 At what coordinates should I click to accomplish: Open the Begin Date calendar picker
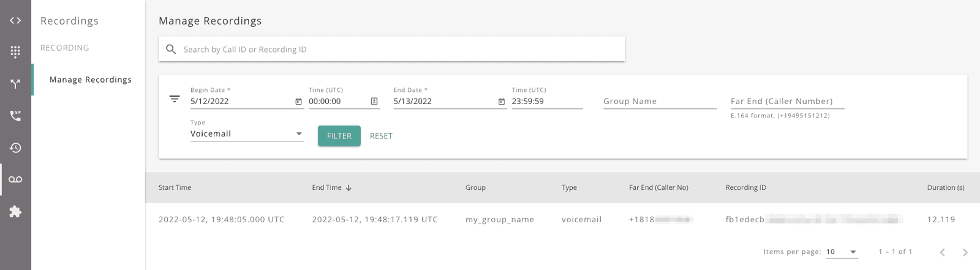[298, 102]
